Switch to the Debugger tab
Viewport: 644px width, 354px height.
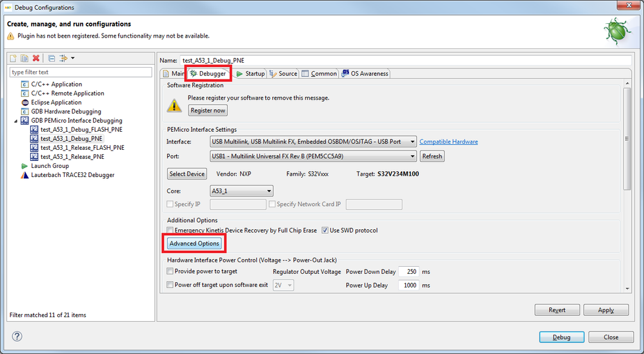click(208, 74)
